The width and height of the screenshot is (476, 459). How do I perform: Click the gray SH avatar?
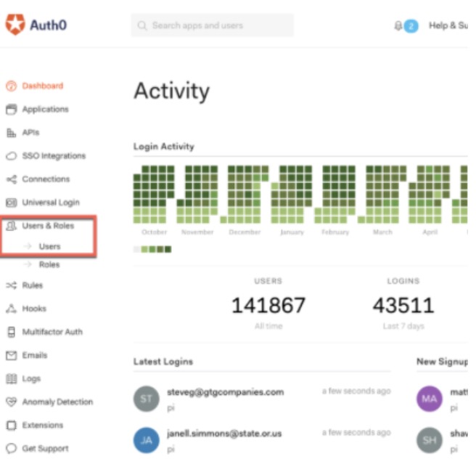[430, 440]
